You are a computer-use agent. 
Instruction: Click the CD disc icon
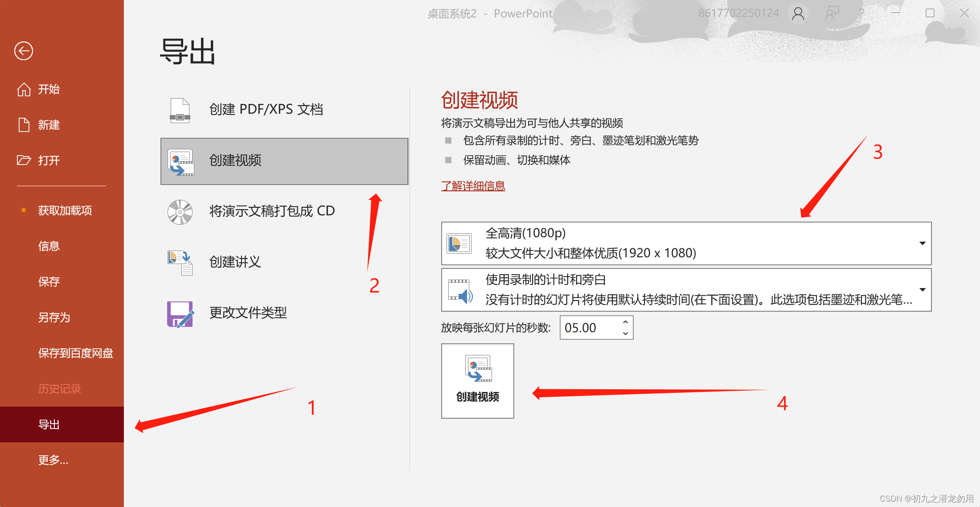180,212
